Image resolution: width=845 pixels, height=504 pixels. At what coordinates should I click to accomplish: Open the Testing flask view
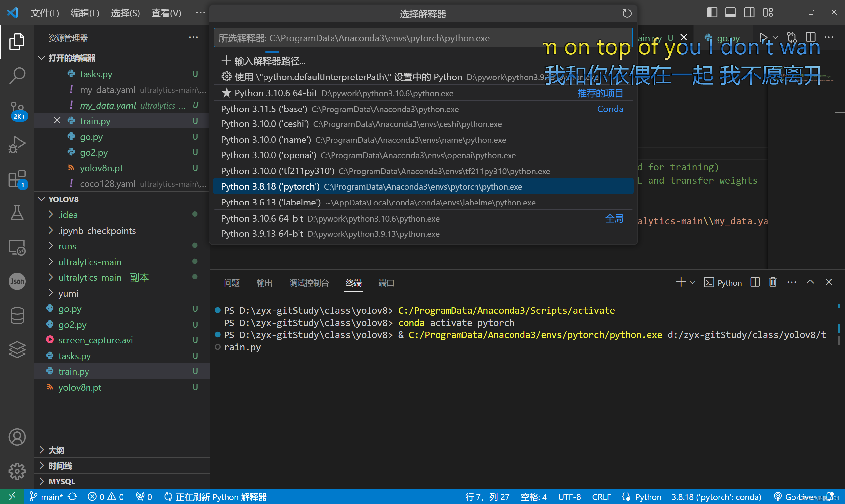pos(17,213)
